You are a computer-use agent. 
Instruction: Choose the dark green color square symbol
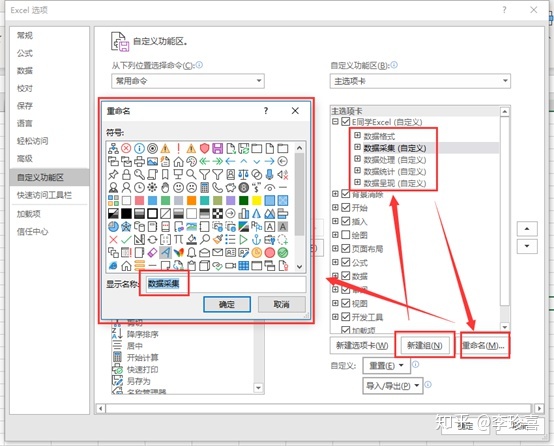244,200
